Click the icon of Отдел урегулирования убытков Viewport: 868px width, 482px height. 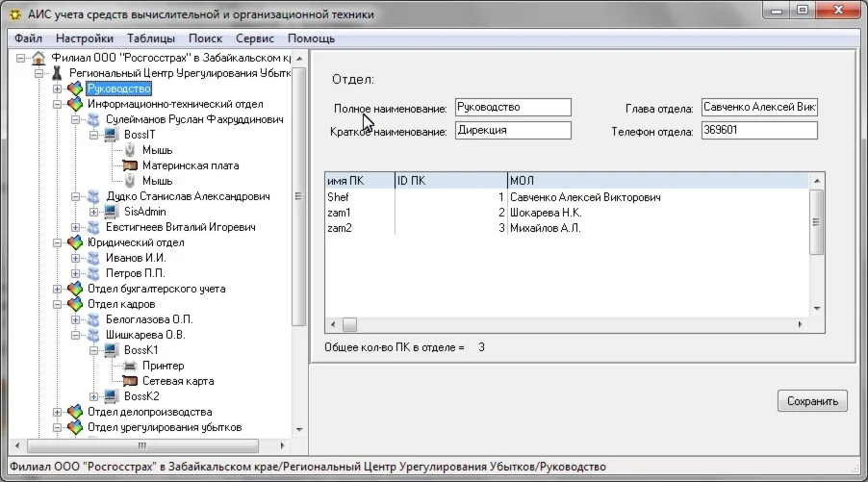coord(75,427)
